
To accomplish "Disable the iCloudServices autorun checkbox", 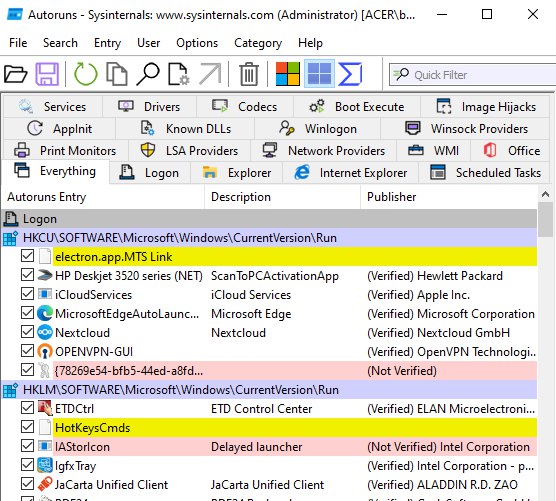I will pos(27,294).
